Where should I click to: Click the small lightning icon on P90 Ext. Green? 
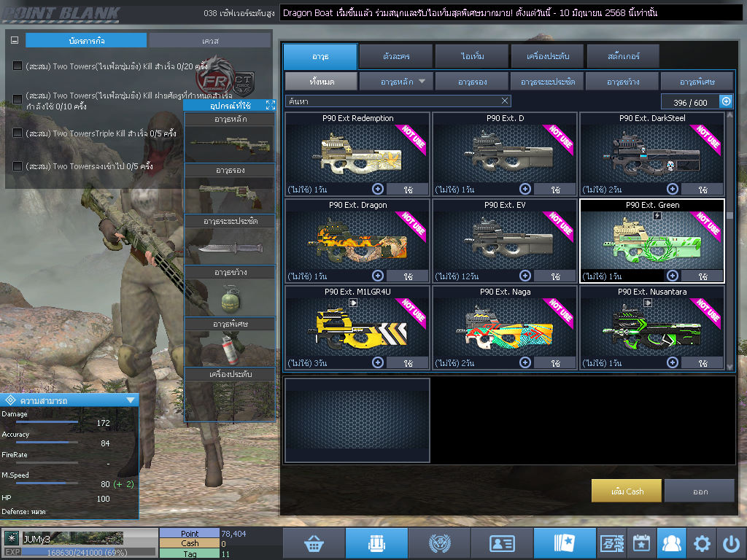coord(657,216)
